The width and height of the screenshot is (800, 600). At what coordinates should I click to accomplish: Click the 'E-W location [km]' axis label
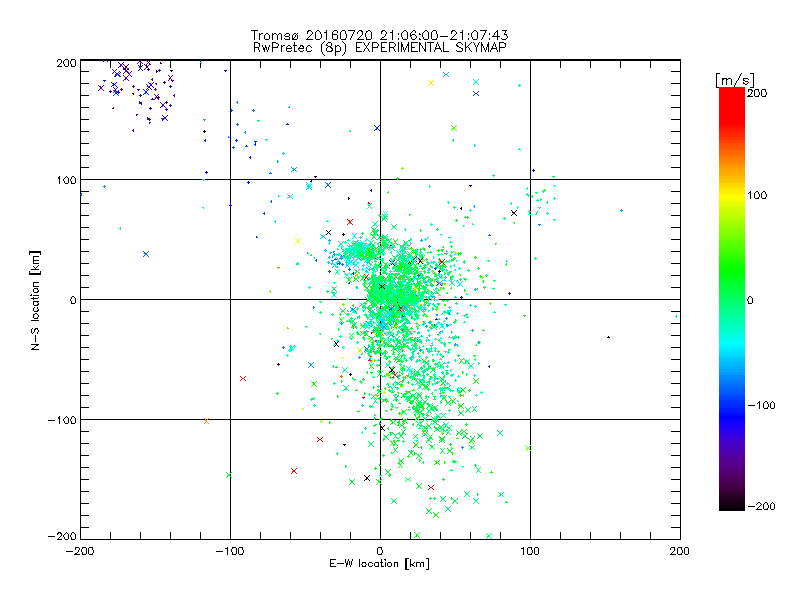point(379,563)
